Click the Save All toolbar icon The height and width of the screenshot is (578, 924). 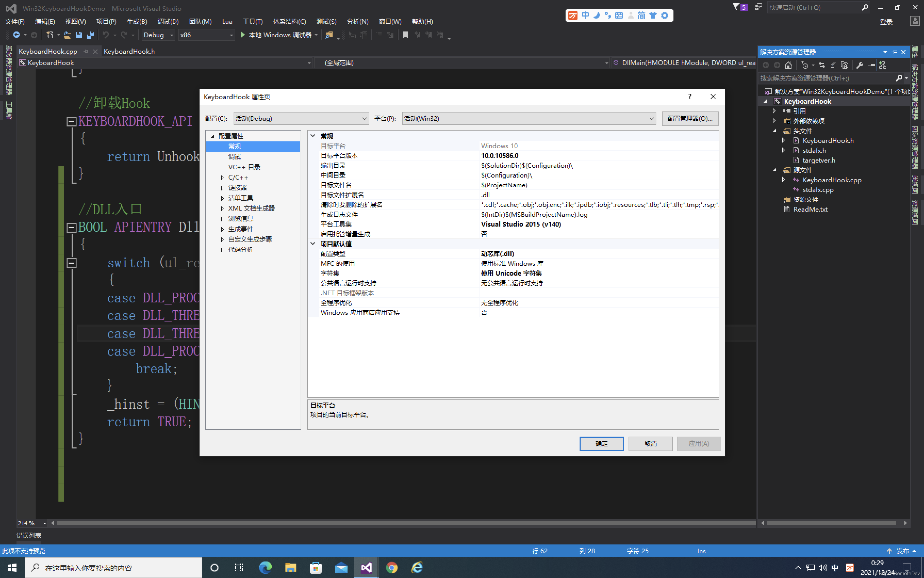pos(90,35)
